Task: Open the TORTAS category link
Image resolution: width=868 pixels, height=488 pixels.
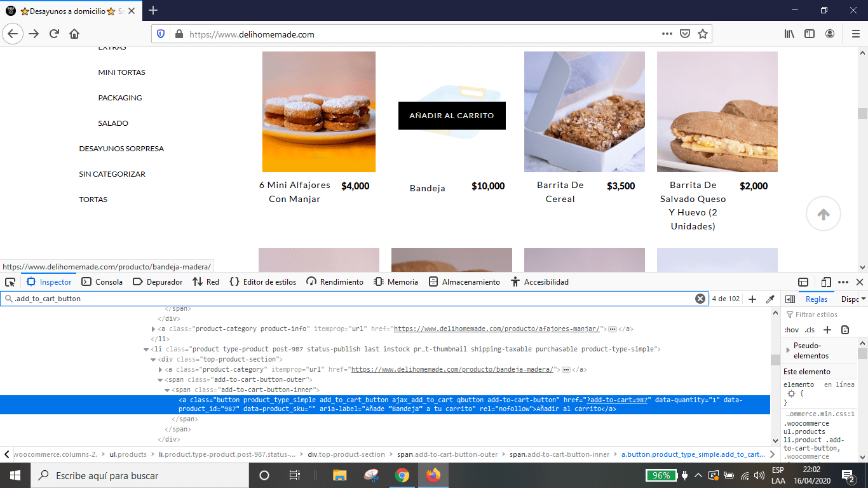Action: pos(93,200)
